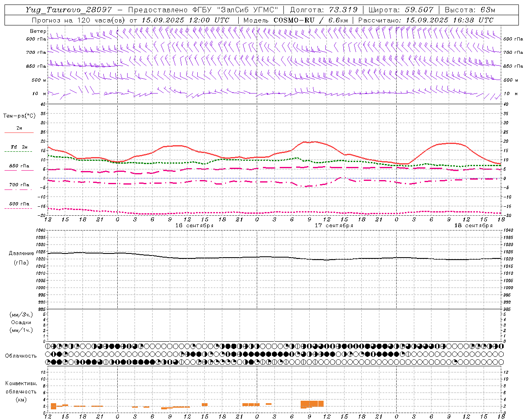Click the Тем-ра(°C) axis title
Viewport: 525px width, 420px height.
click(x=19, y=116)
